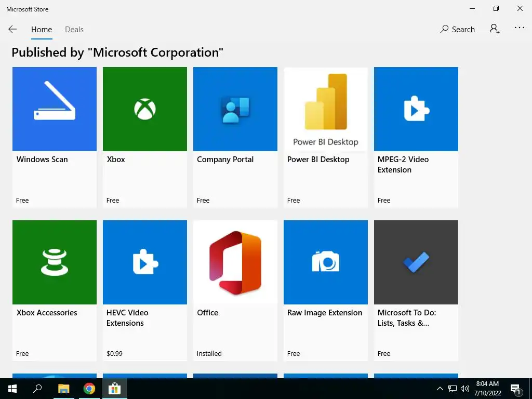
Task: Open the Office app tile icon
Action: pyautogui.click(x=235, y=262)
